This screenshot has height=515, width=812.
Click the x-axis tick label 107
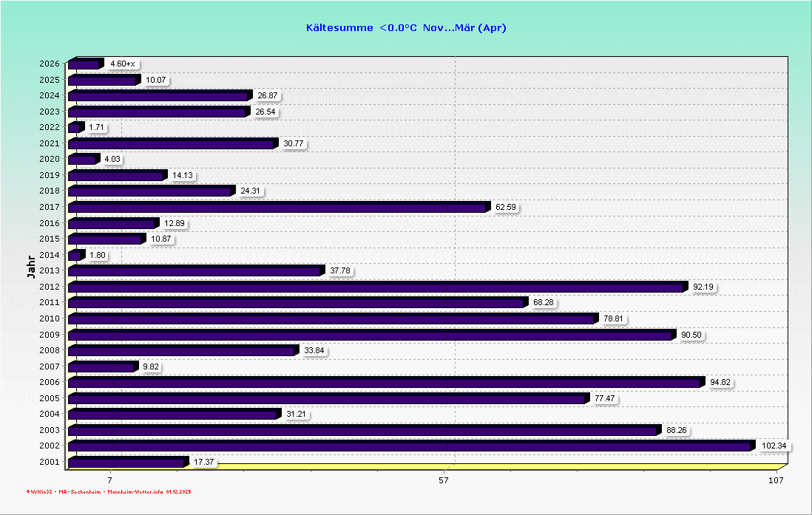[x=775, y=481]
